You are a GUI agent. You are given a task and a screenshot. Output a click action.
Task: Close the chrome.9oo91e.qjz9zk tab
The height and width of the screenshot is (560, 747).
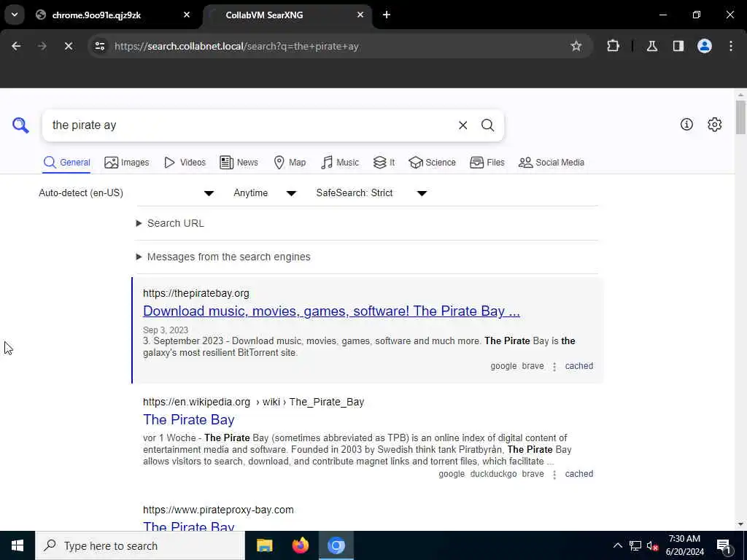187,15
